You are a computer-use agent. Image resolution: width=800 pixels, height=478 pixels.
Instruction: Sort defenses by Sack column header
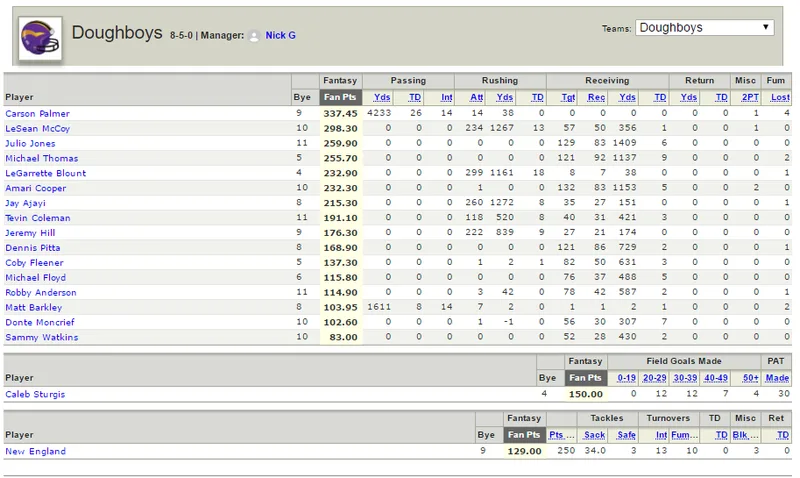click(594, 435)
